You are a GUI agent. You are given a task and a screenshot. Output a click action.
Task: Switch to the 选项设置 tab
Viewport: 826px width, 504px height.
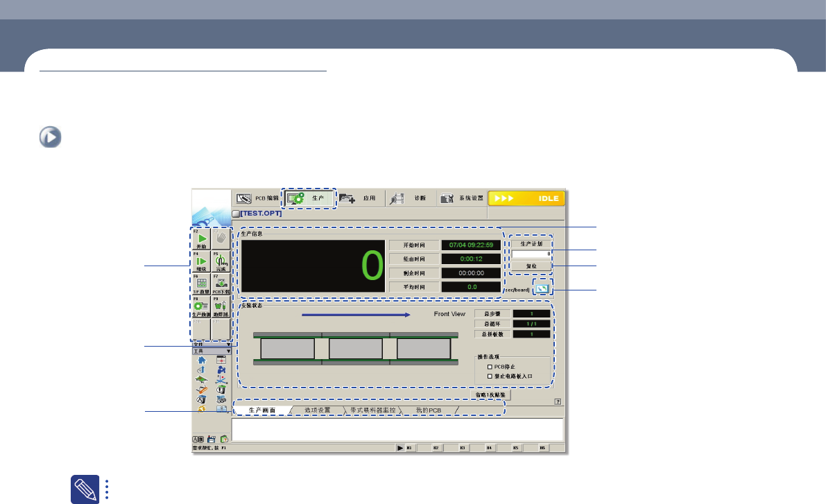(317, 410)
